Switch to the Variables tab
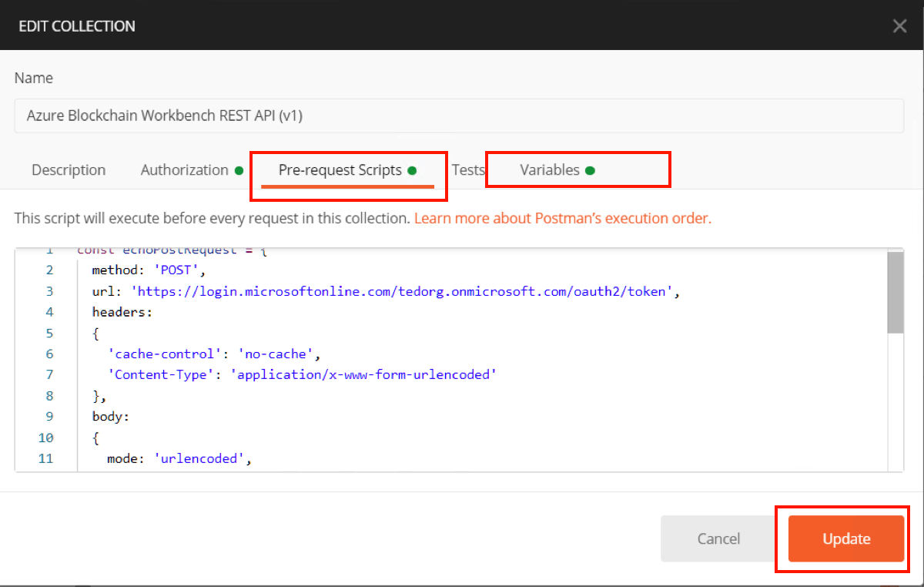Image resolution: width=924 pixels, height=587 pixels. [557, 170]
